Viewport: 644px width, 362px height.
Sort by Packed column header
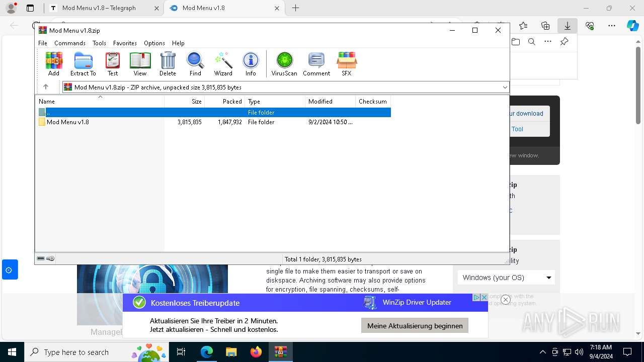pyautogui.click(x=225, y=102)
